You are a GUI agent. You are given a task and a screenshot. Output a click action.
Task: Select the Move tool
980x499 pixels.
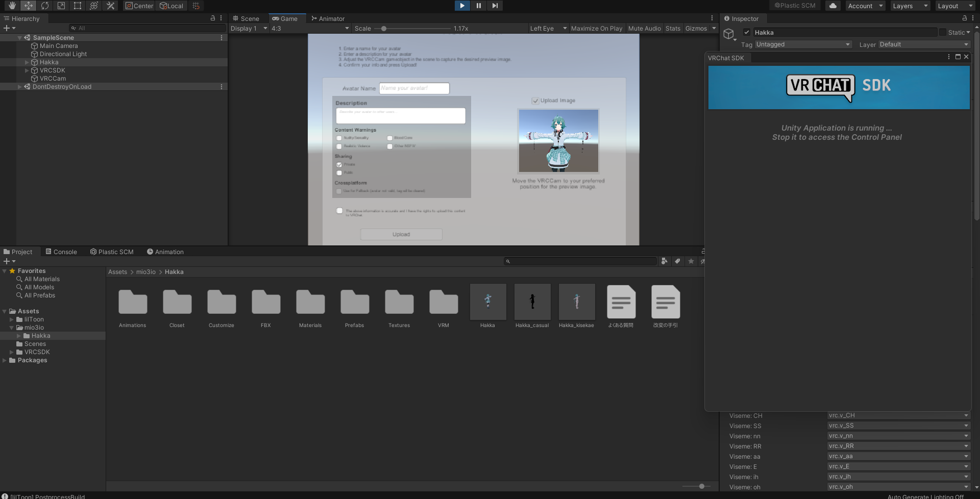click(28, 6)
